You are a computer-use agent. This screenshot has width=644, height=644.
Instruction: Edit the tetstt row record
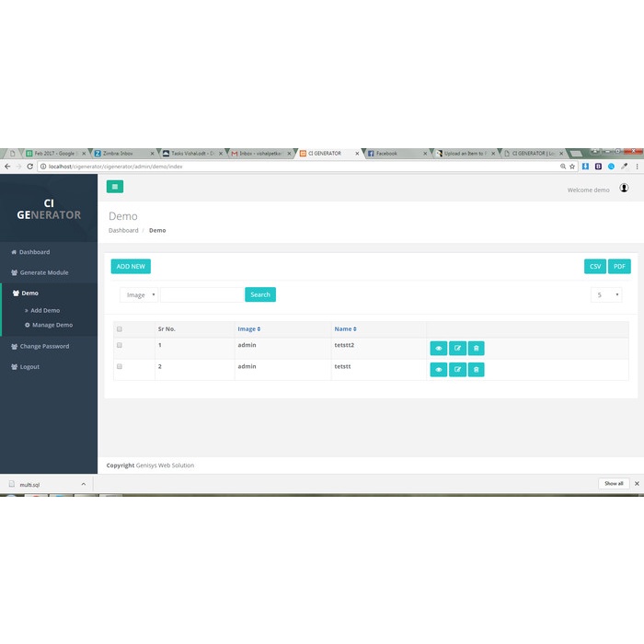click(x=457, y=370)
